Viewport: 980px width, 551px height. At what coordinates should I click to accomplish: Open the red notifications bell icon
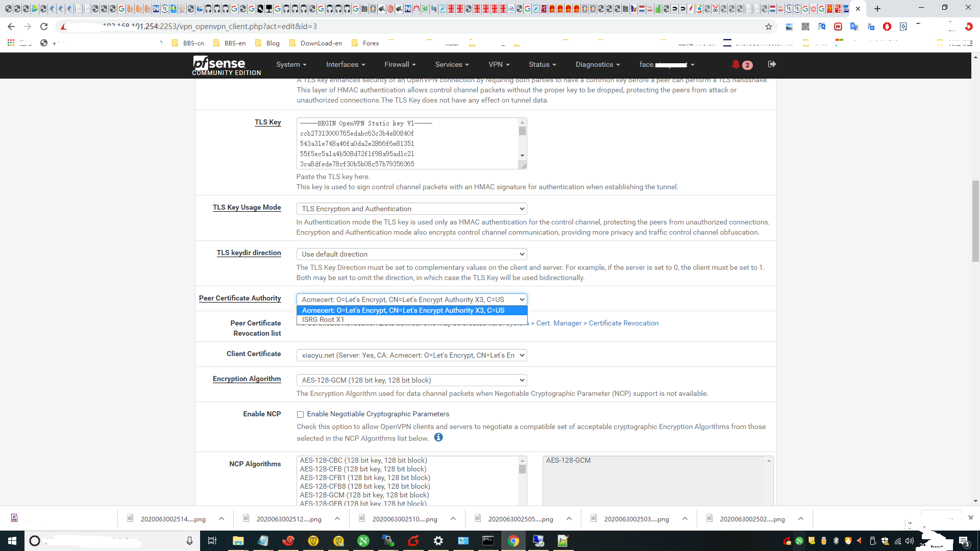click(x=736, y=64)
